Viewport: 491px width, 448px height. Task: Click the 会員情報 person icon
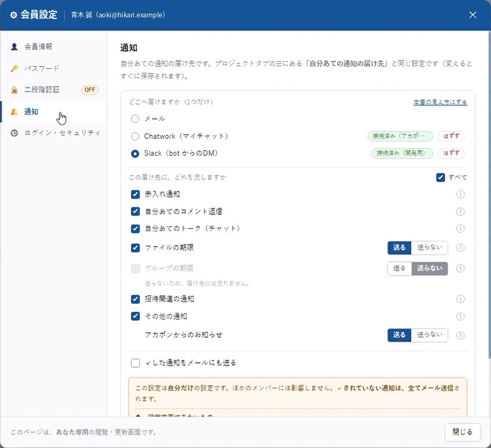click(x=14, y=47)
